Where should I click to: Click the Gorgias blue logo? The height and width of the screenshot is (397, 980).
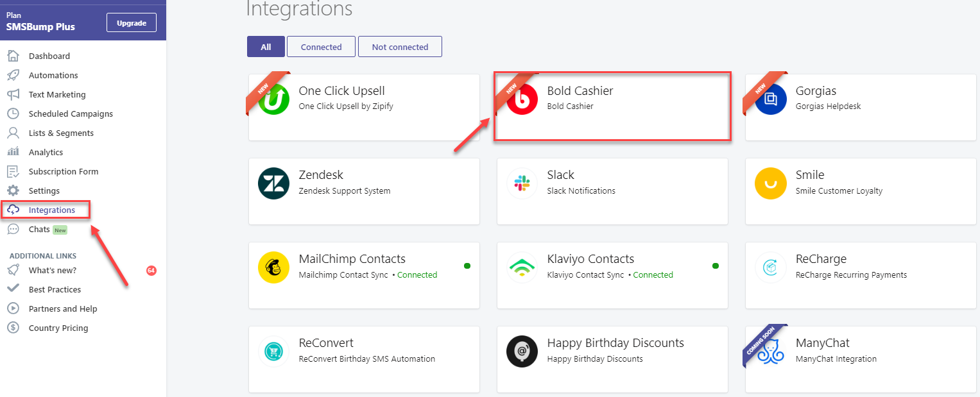[771, 99]
